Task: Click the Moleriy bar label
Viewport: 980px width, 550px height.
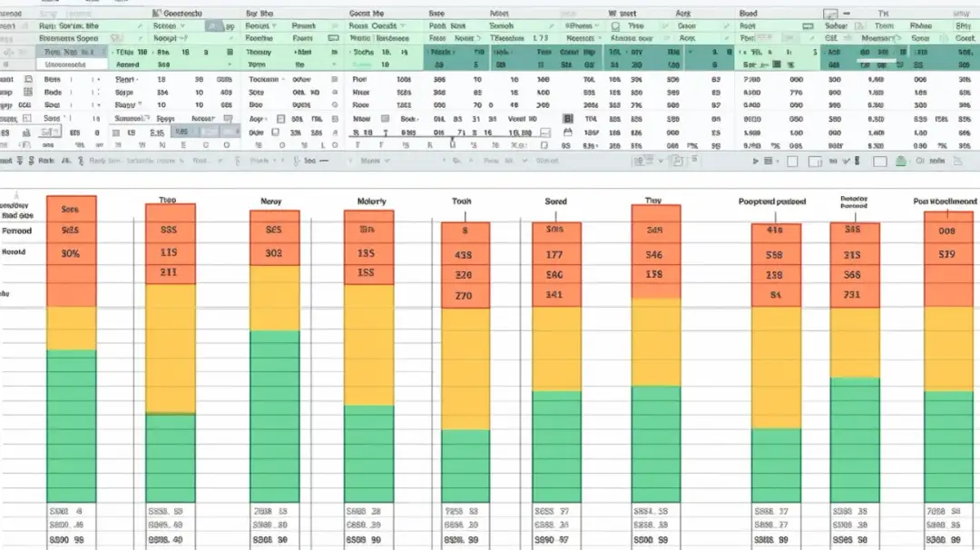Action: 371,201
